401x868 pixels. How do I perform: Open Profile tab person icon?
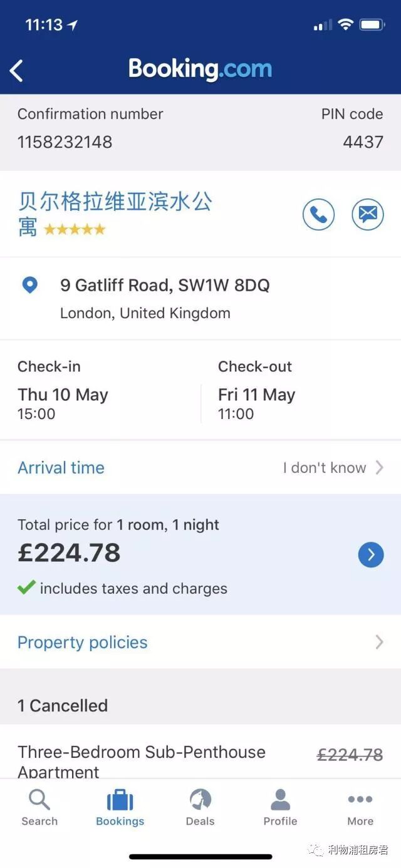click(281, 800)
